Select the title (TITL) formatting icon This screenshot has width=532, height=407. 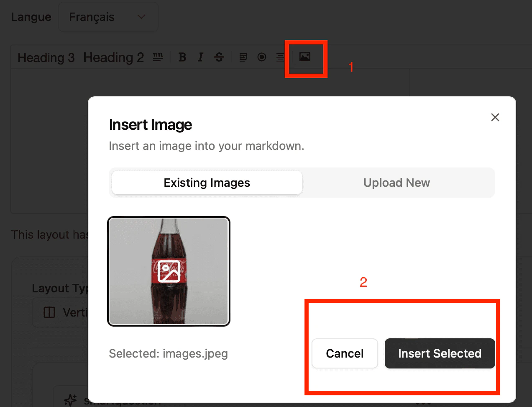point(158,57)
